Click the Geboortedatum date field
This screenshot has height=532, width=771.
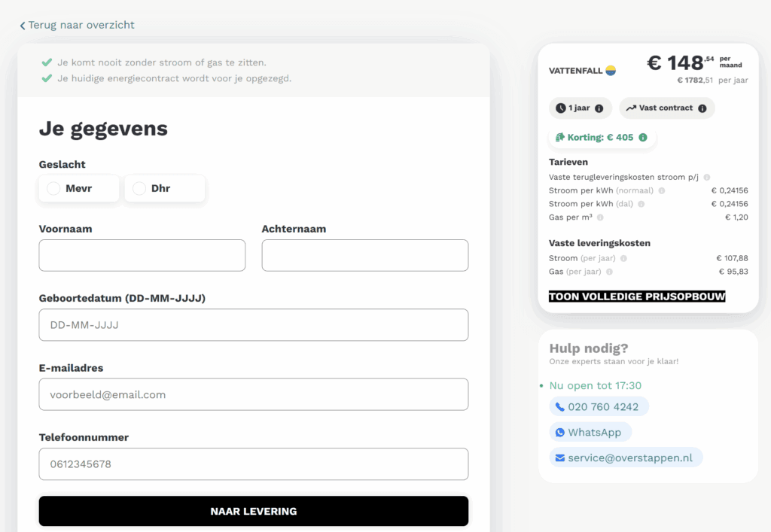point(254,325)
